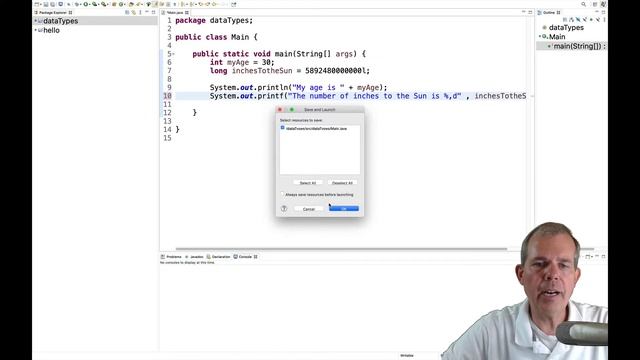The image size is (640, 360).
Task: Click Open Perspective icon at top right
Action: coord(595,4)
